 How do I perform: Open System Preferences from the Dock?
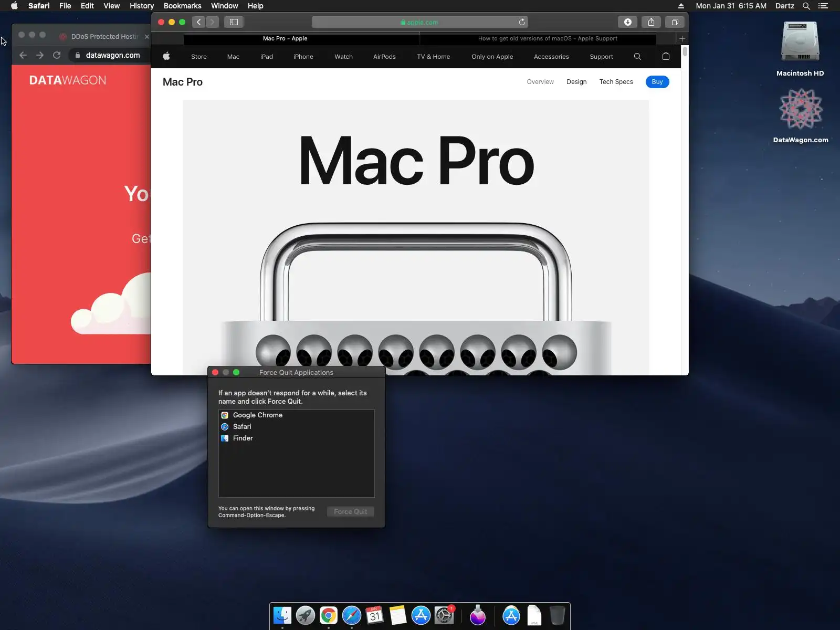pyautogui.click(x=444, y=615)
